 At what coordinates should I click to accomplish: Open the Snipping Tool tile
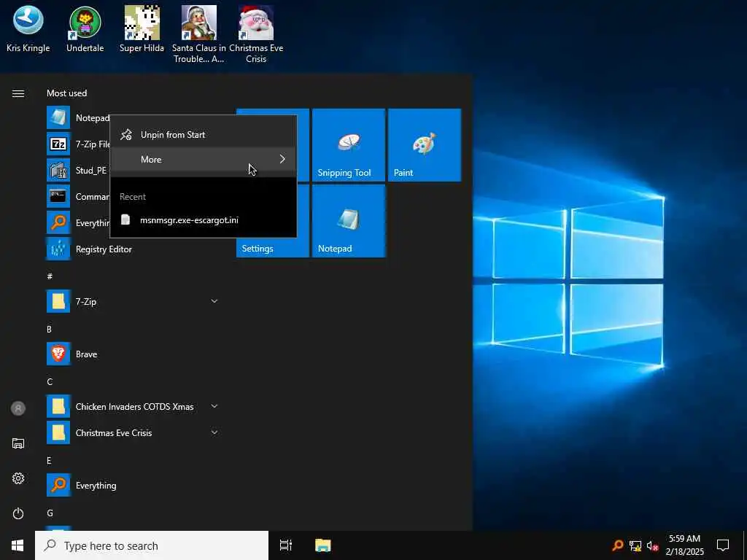[348, 145]
